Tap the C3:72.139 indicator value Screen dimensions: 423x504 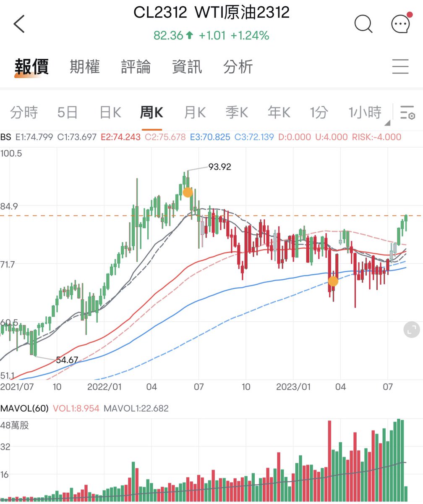pos(254,137)
